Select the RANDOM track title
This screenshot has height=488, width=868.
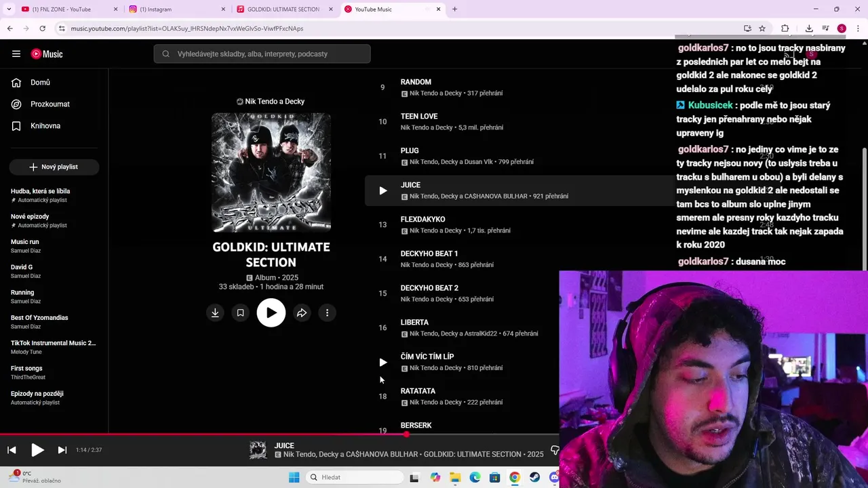[416, 82]
